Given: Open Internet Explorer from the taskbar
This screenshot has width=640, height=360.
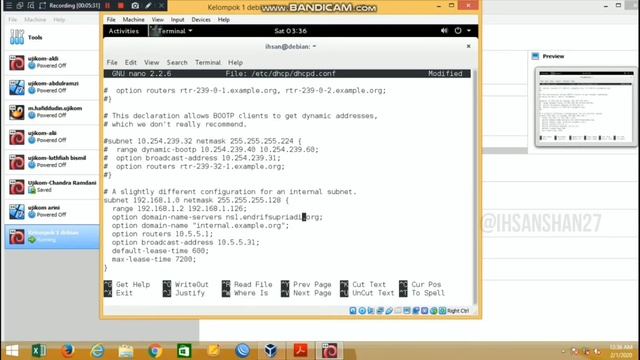Looking at the screenshot, I should click(x=97, y=351).
